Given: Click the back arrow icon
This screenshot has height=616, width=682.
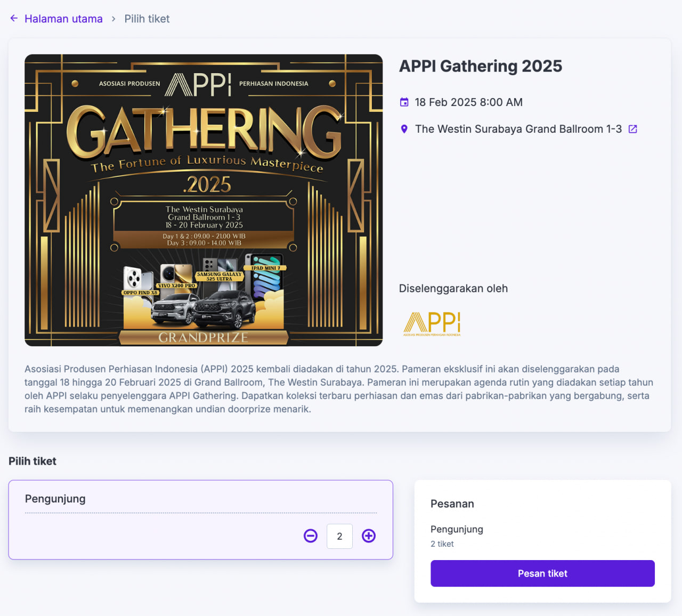Looking at the screenshot, I should coord(14,19).
